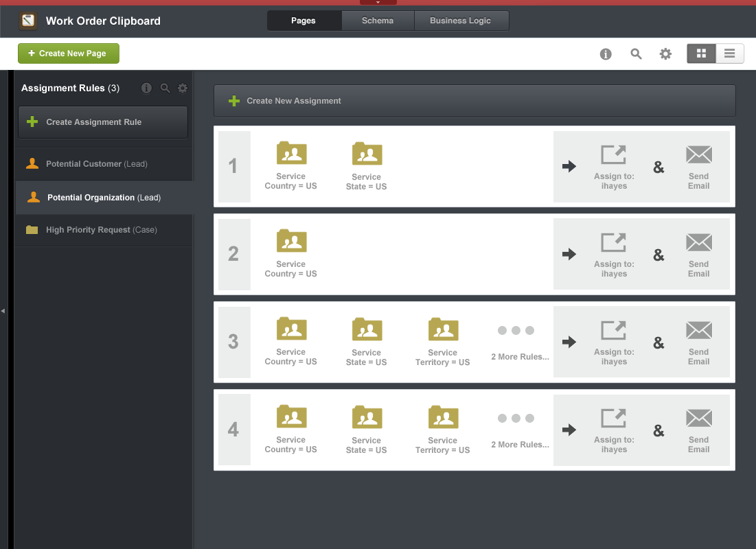
Task: Open the info icon in the top toolbar
Action: 606,54
